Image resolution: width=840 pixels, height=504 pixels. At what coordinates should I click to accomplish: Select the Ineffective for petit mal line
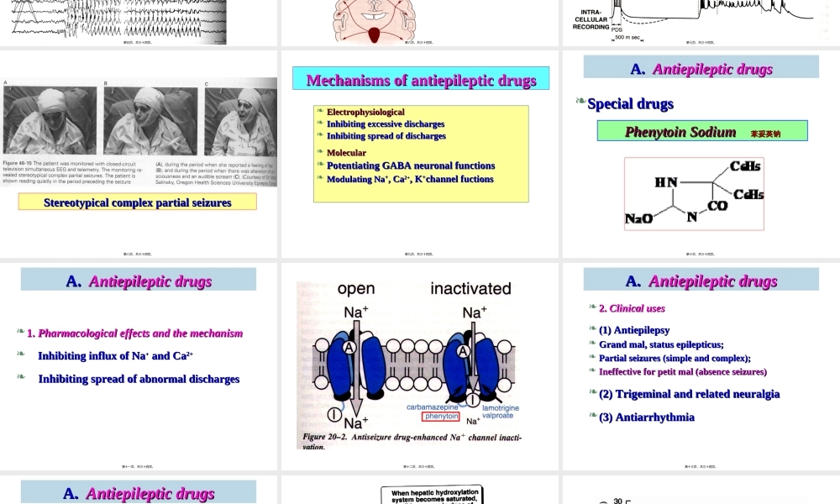(x=682, y=372)
